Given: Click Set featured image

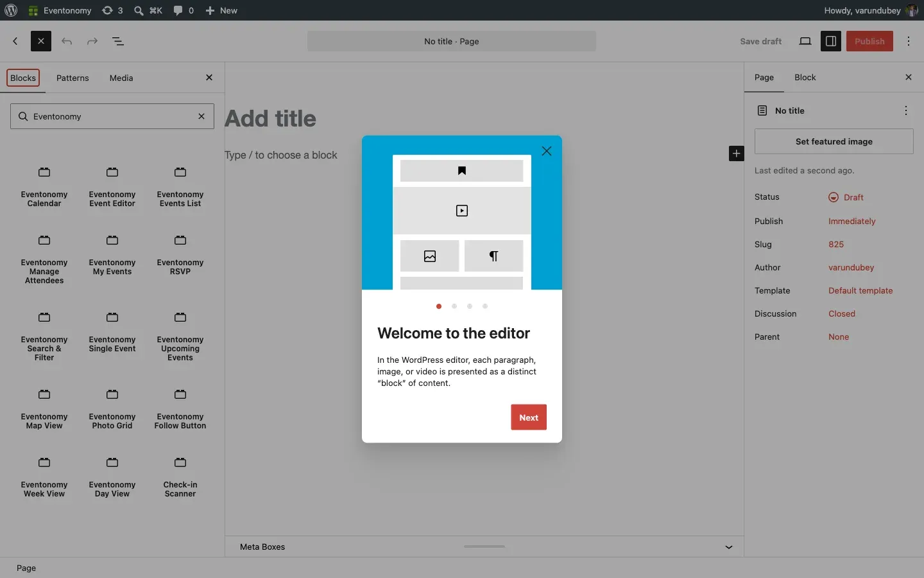Looking at the screenshot, I should pos(834,141).
